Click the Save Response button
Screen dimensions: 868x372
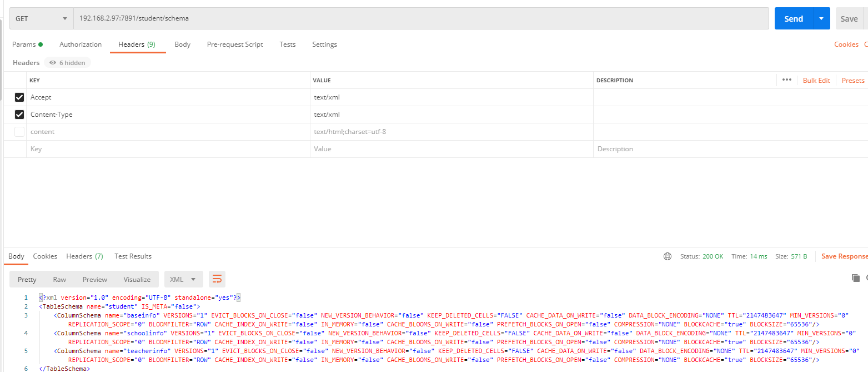pyautogui.click(x=844, y=256)
